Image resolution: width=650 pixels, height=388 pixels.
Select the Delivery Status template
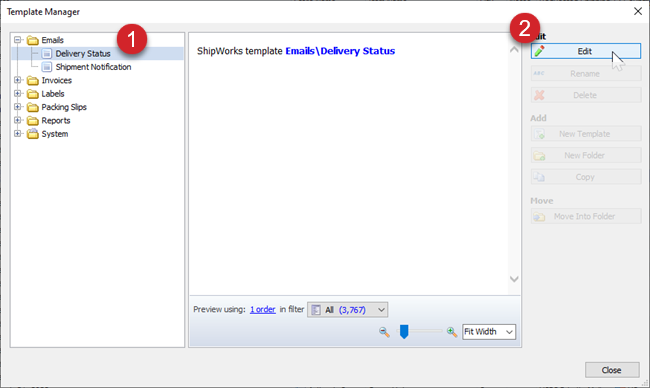(x=83, y=53)
